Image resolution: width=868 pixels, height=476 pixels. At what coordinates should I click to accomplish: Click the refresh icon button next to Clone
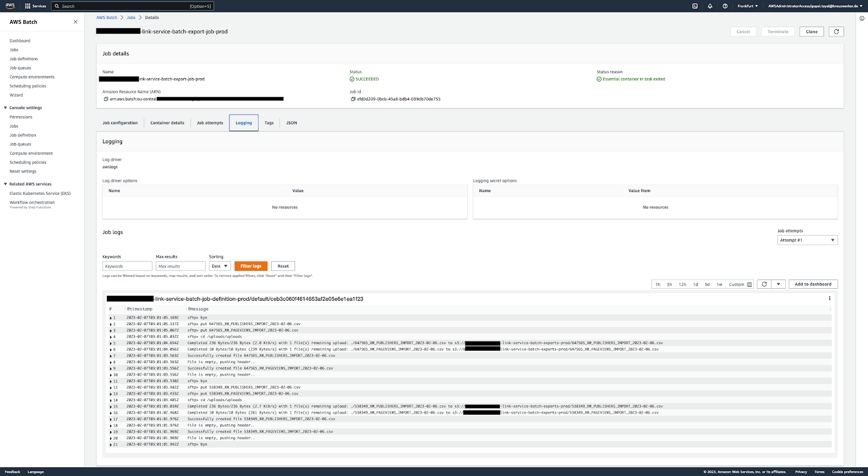(836, 31)
